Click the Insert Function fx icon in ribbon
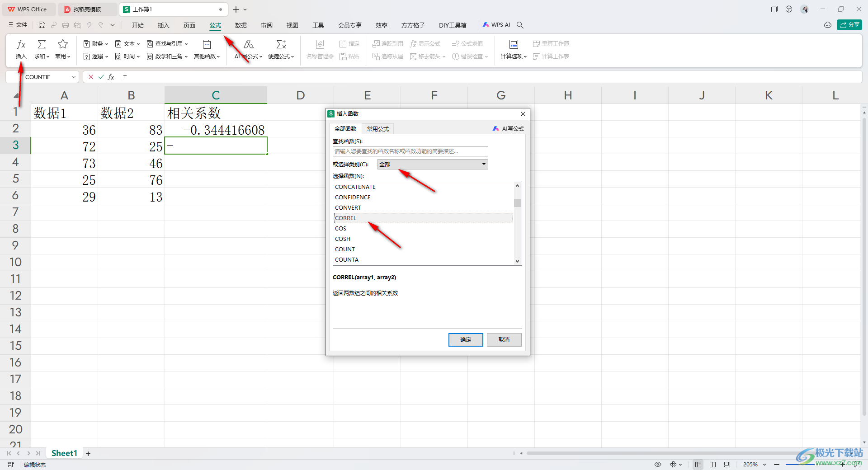This screenshot has width=868, height=470. point(21,44)
